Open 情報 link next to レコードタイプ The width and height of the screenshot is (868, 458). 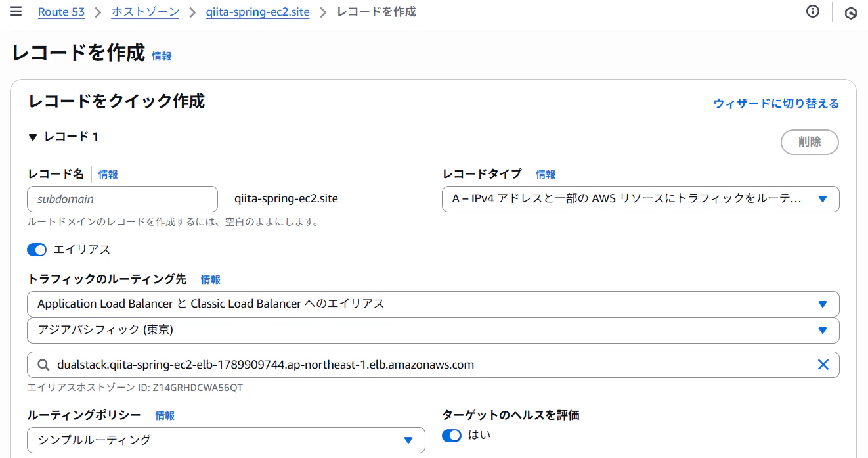pyautogui.click(x=546, y=174)
